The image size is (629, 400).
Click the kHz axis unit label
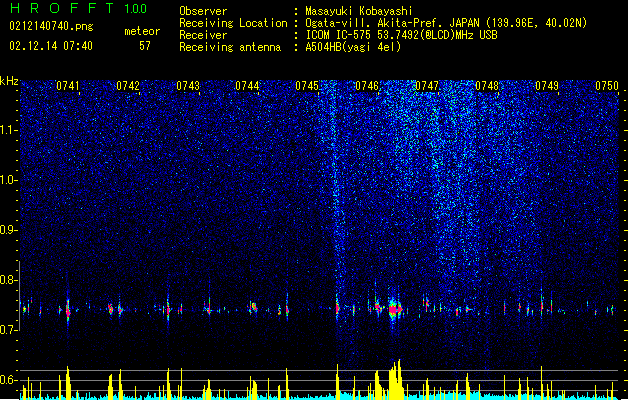(9, 81)
